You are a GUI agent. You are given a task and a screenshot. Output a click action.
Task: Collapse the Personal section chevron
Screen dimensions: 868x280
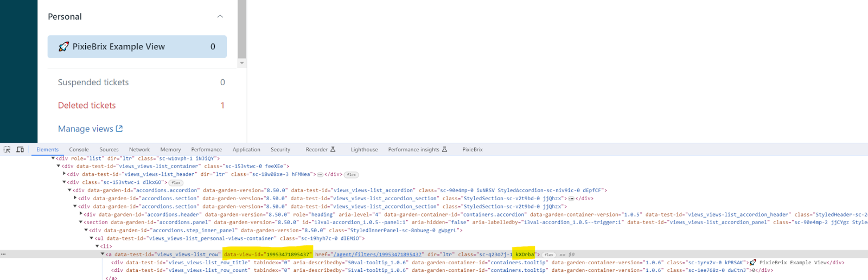[220, 17]
